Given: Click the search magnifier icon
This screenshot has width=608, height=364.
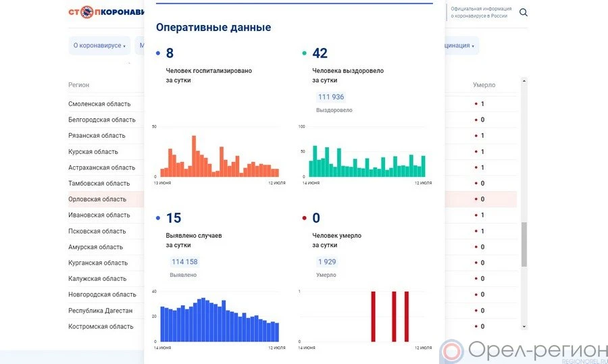Looking at the screenshot, I should tap(524, 13).
